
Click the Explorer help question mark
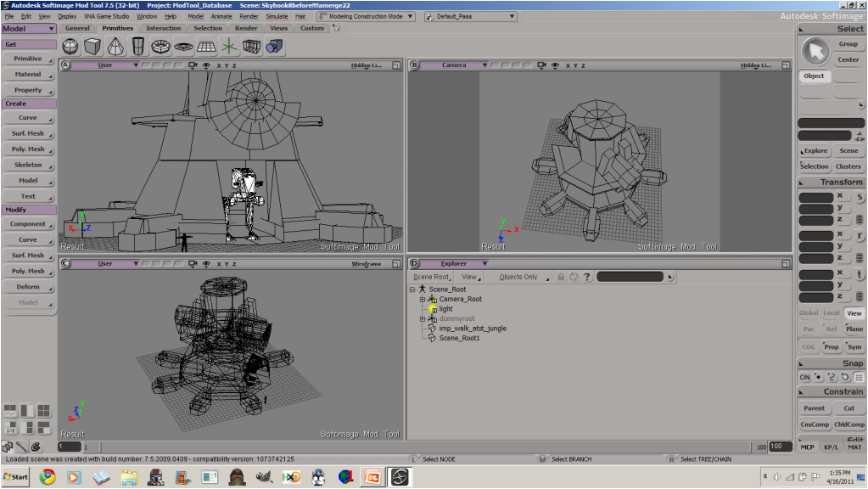coord(587,277)
